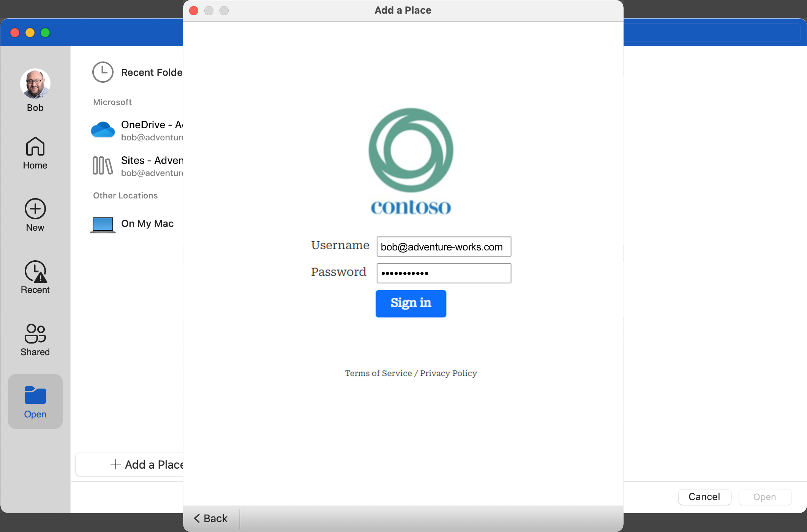Open Terms of Service link
807x532 pixels.
pos(378,373)
